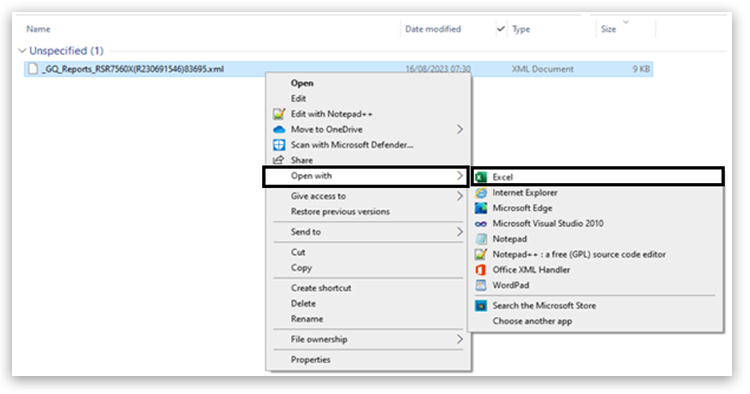This screenshot has height=394, width=750.
Task: Expand the Give access to submenu arrow
Action: click(x=460, y=196)
